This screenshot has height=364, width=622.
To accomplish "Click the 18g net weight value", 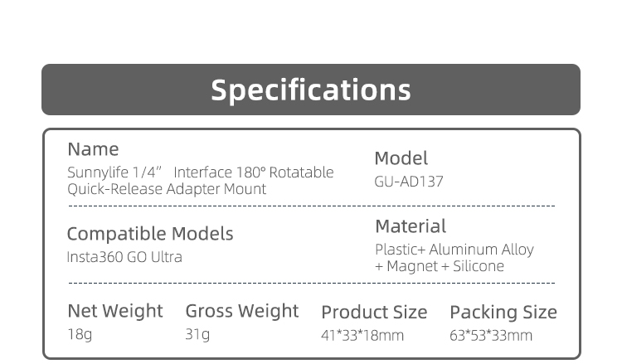I will point(79,336).
